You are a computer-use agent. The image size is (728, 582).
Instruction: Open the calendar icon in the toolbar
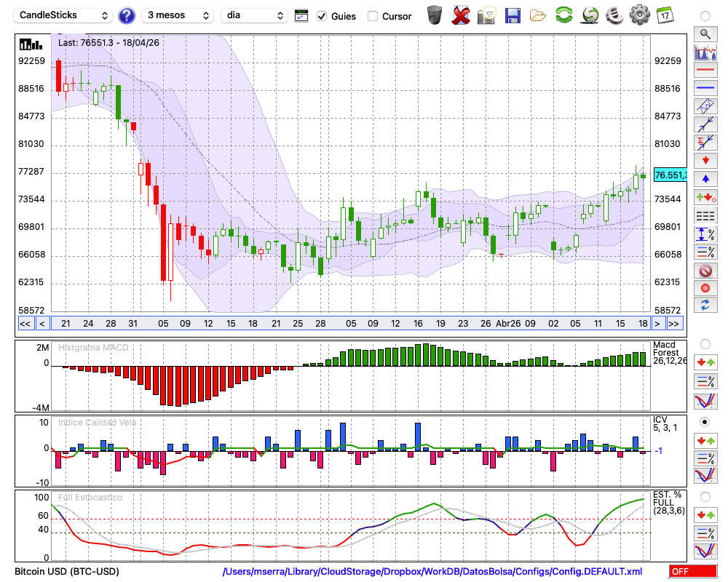click(x=665, y=15)
